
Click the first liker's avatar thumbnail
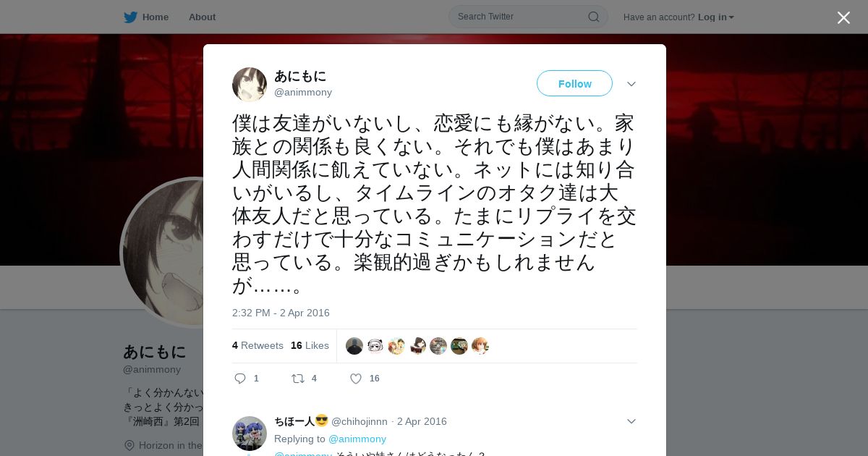click(354, 346)
